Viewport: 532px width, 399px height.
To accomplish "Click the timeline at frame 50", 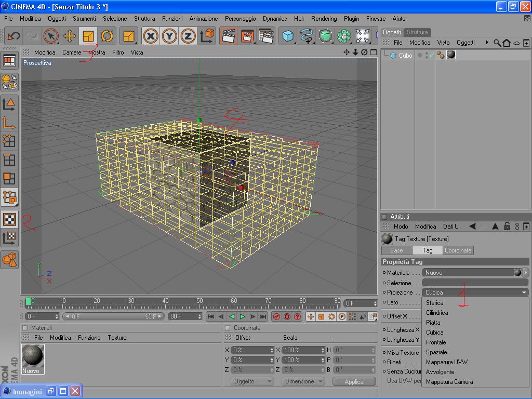I will (x=199, y=302).
